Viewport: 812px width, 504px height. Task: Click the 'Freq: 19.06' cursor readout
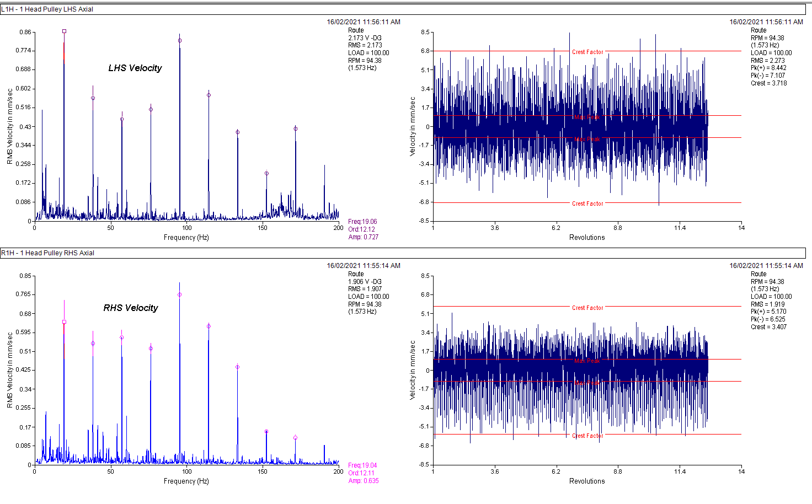click(362, 222)
